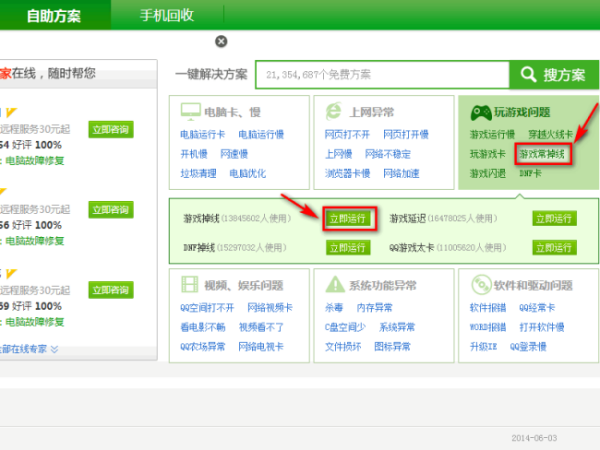Open the 软件报错 link

click(488, 308)
